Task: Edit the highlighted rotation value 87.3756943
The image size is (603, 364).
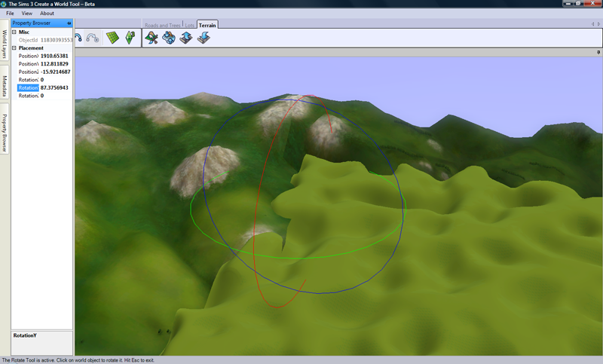Action: click(54, 87)
